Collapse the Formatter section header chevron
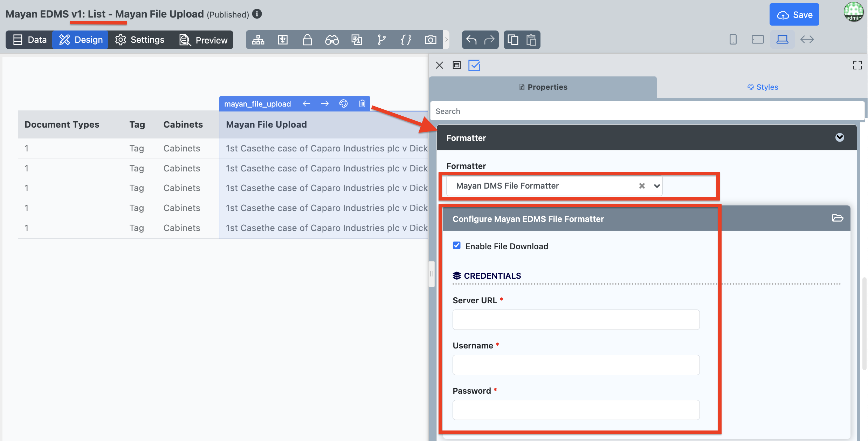Viewport: 868px width, 441px height. 839,137
